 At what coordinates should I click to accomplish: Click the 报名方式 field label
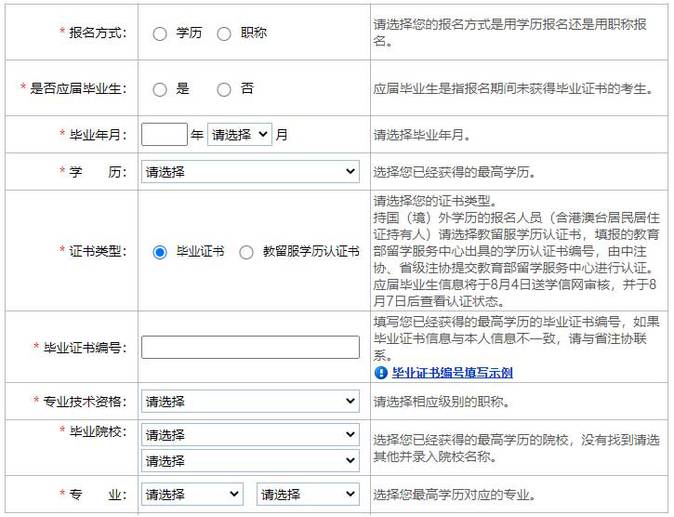98,33
